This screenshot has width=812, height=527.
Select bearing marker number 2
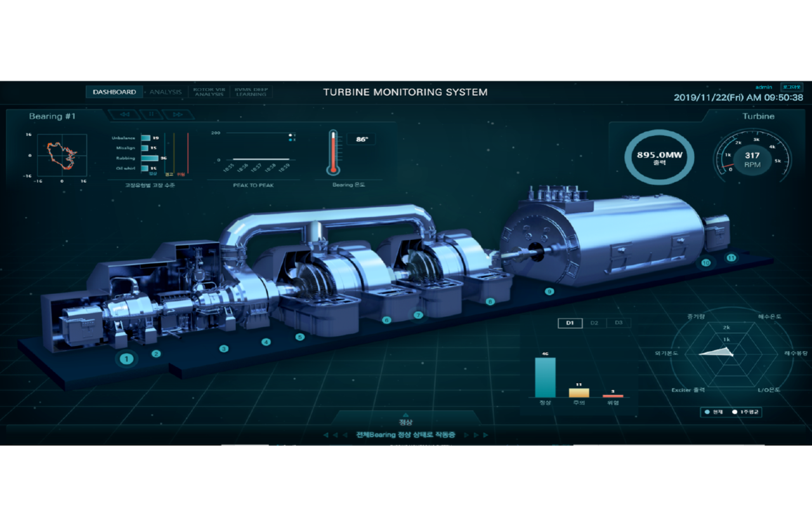pyautogui.click(x=156, y=354)
